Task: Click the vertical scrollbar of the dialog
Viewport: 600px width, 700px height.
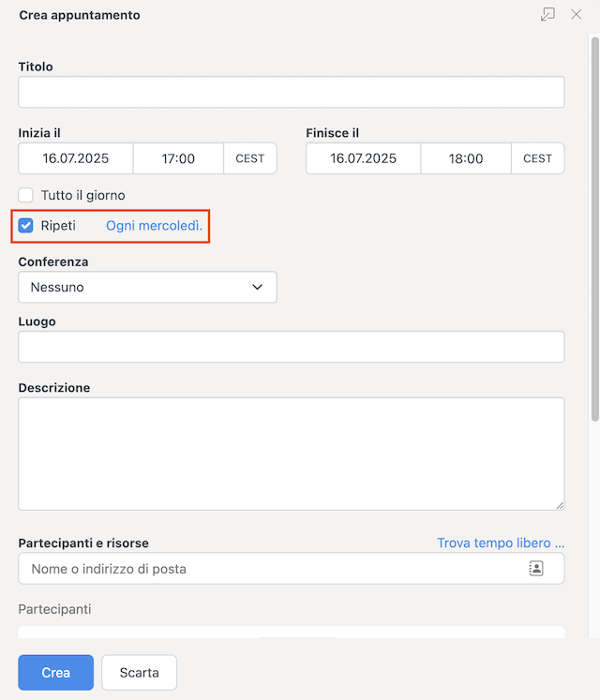Action: coord(595,229)
